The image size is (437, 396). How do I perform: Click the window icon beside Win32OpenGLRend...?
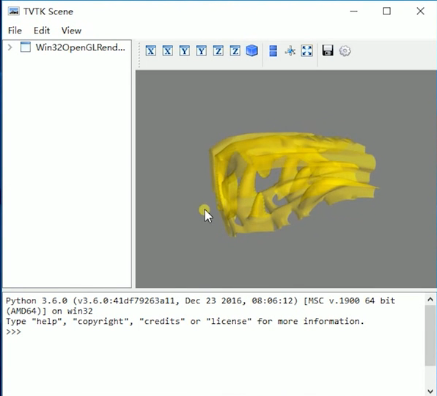tap(25, 47)
